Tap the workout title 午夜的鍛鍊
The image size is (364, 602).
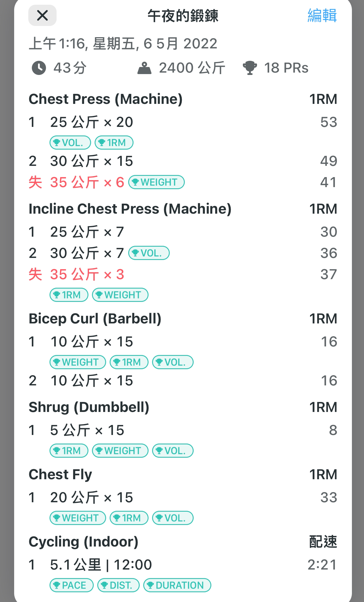click(x=183, y=16)
